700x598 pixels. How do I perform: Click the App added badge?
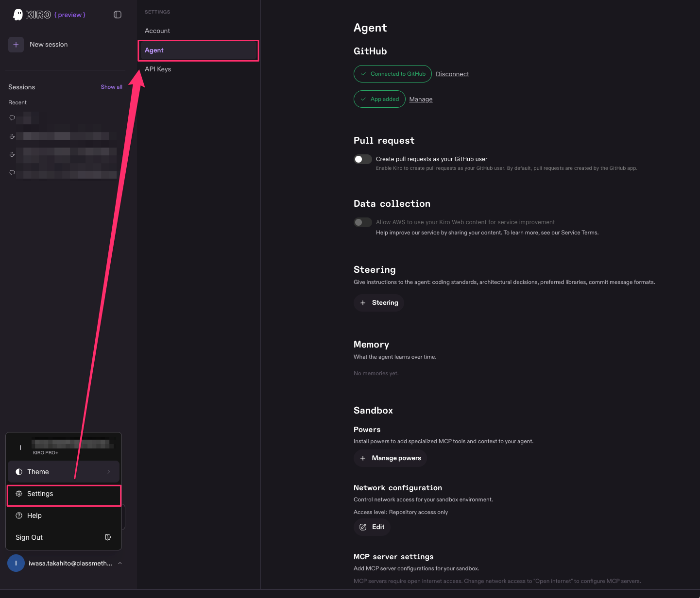pyautogui.click(x=379, y=99)
